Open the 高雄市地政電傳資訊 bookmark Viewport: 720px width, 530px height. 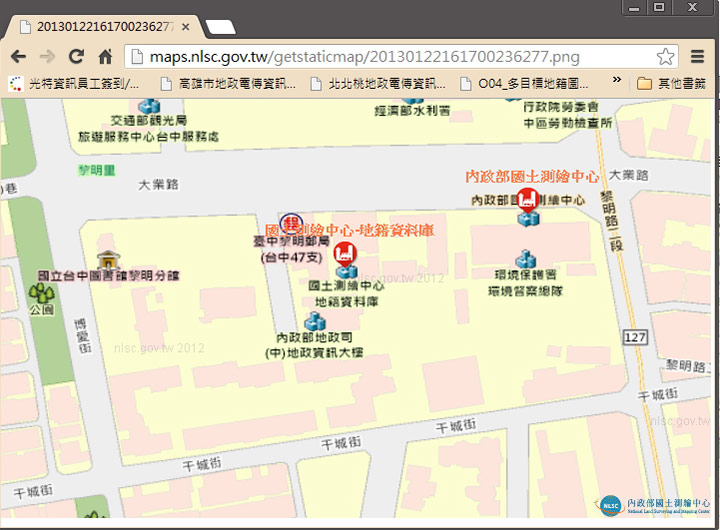[x=229, y=84]
